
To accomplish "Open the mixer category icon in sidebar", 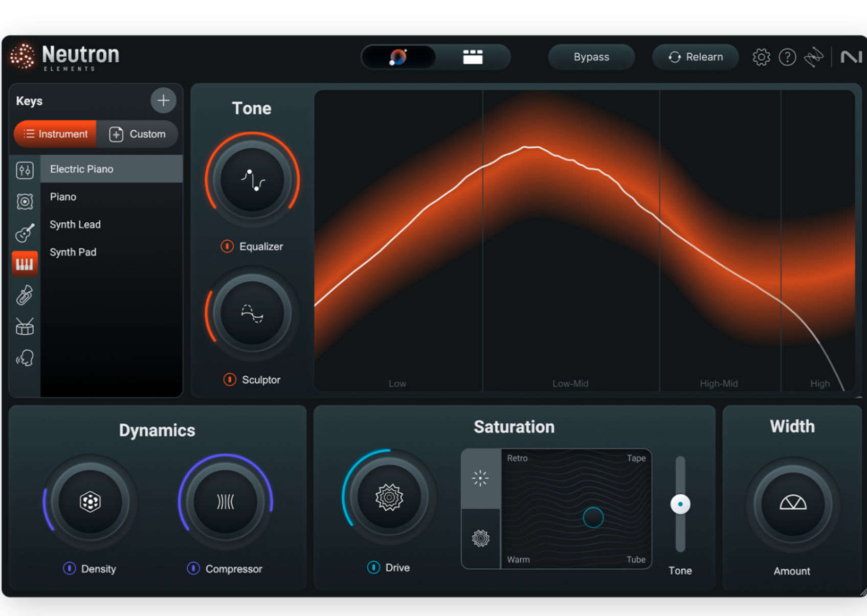I will (25, 170).
